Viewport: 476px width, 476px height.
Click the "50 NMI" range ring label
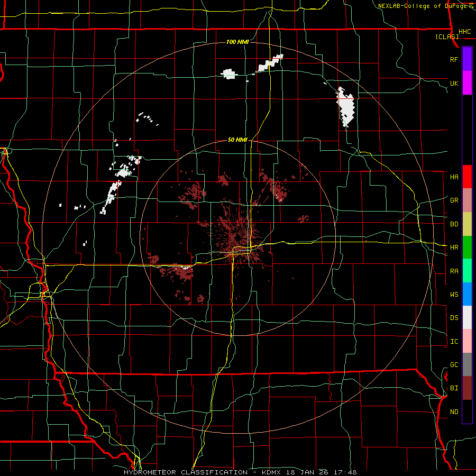(237, 140)
